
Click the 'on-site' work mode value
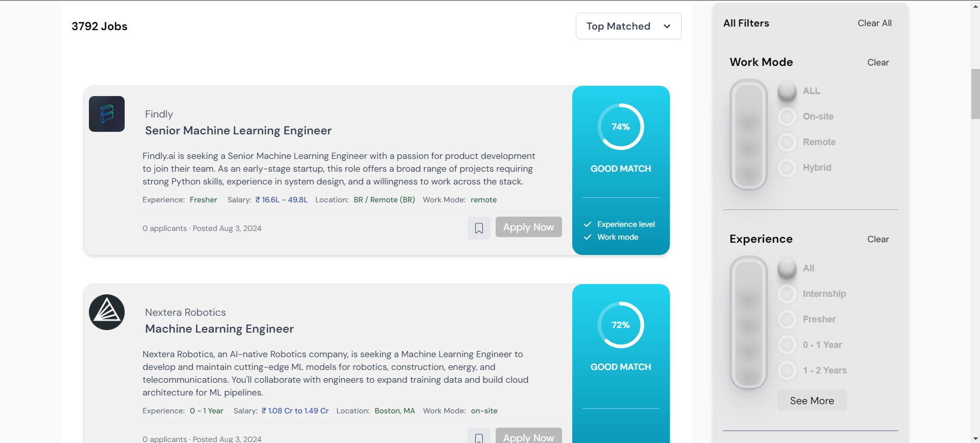[x=484, y=411]
